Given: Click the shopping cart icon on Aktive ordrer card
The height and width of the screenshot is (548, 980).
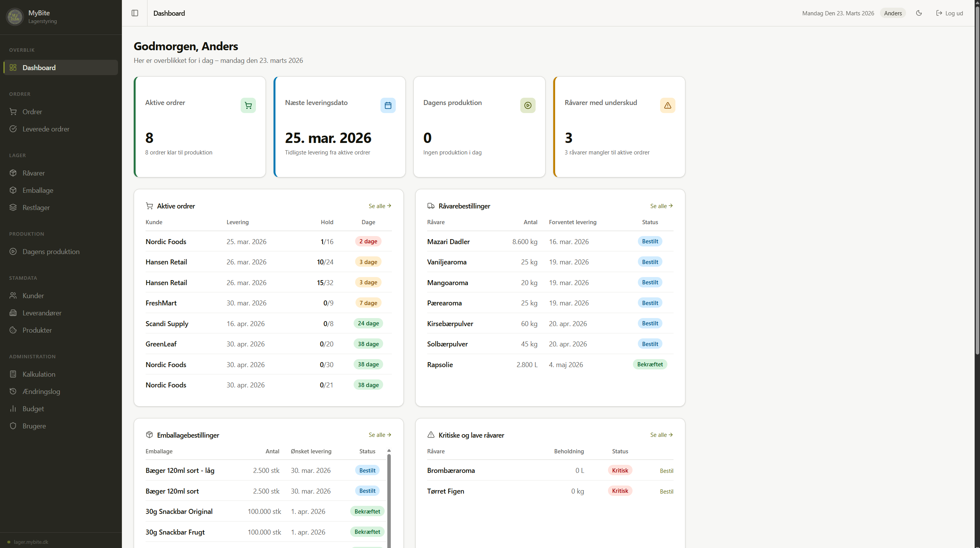Looking at the screenshot, I should tap(248, 105).
